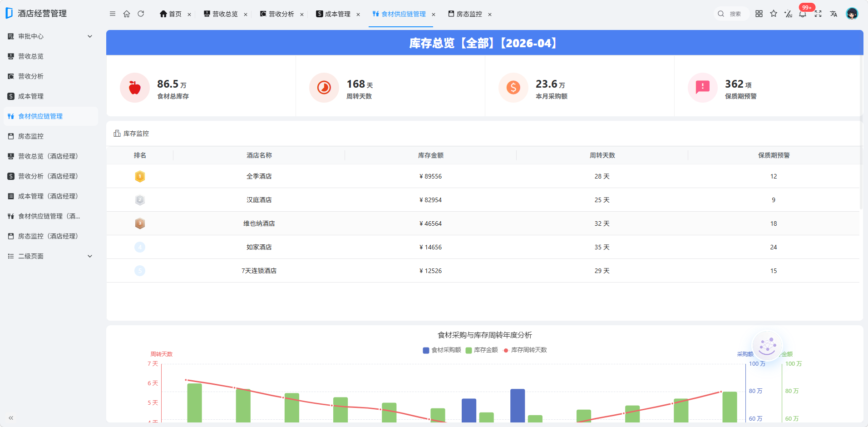Screen dimensions: 868x427
Task: Close the 房态监控 tab
Action: 490,15
